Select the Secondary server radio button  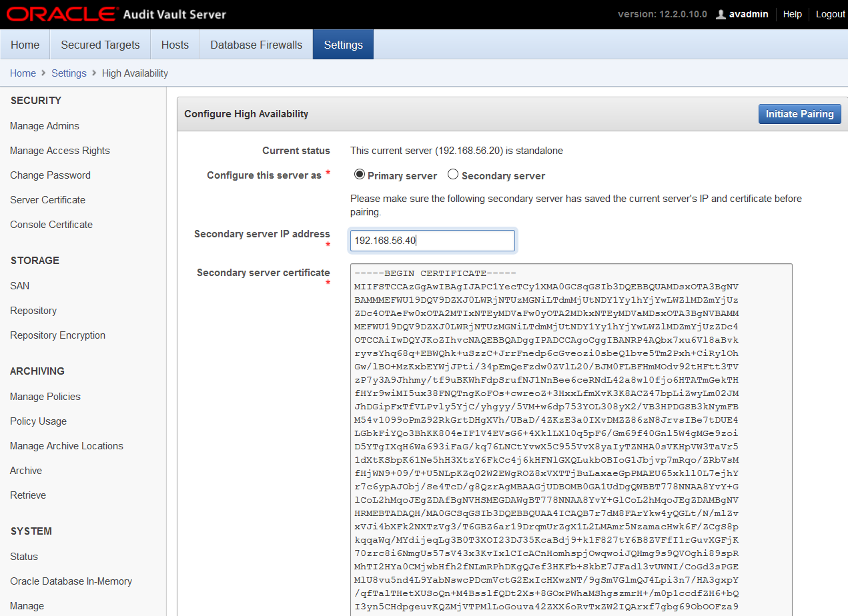click(x=453, y=175)
